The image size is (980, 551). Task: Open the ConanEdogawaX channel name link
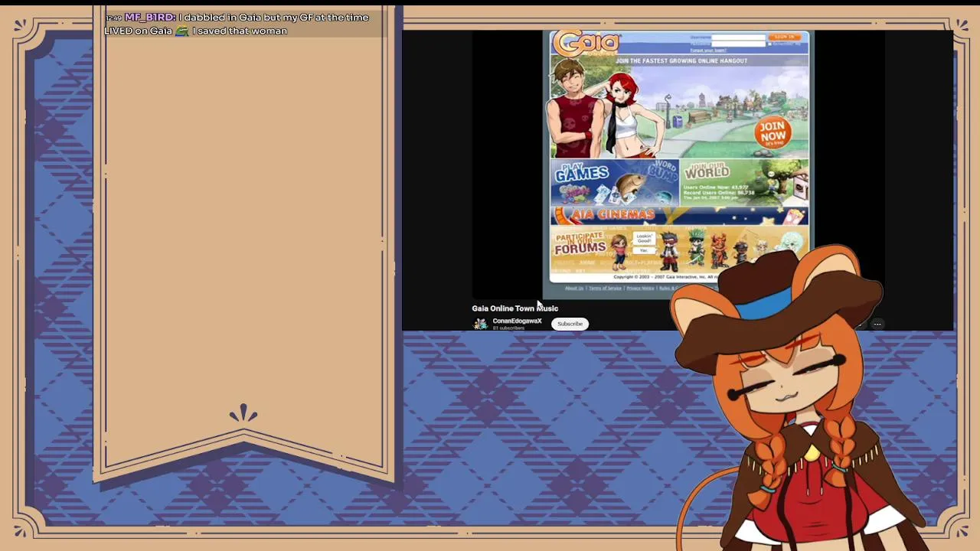[x=517, y=321]
